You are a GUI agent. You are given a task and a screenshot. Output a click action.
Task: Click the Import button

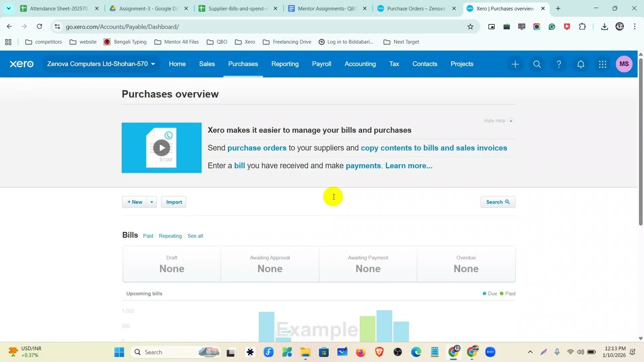pos(174,202)
